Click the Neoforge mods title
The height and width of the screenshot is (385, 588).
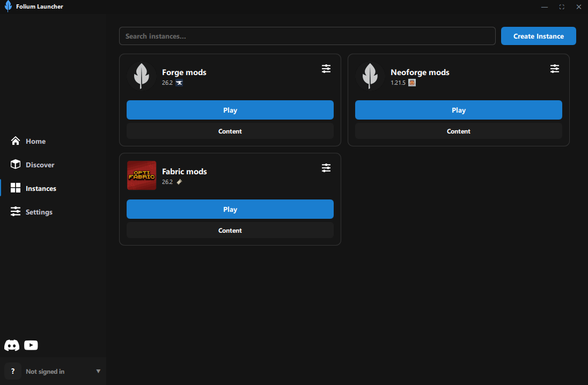pyautogui.click(x=420, y=72)
